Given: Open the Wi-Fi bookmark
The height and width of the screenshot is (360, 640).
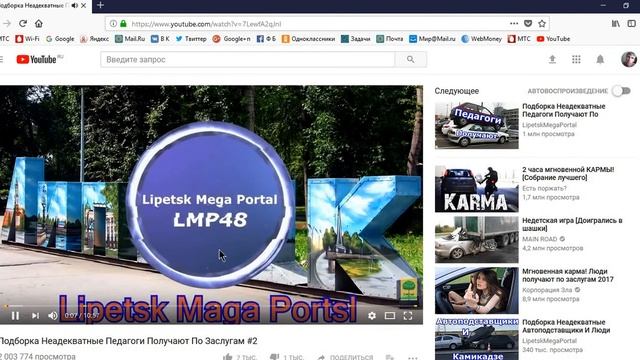Looking at the screenshot, I should (x=27, y=39).
